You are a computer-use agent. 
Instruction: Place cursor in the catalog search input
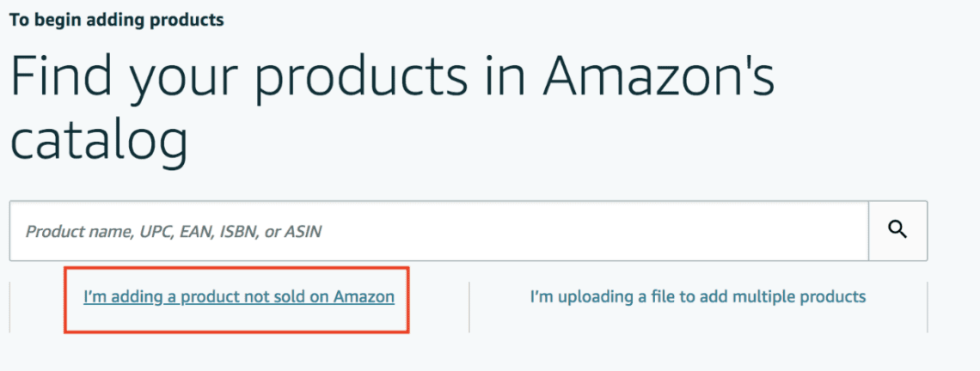(x=438, y=230)
